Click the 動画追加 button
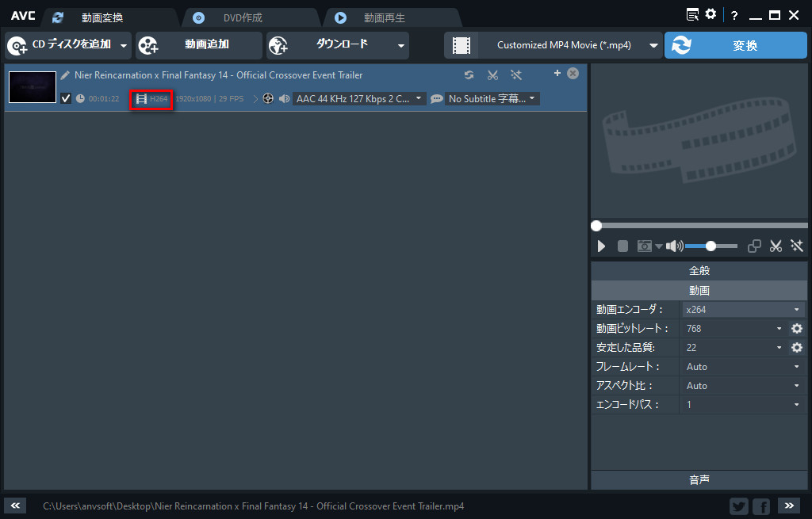Viewport: 812px width, 519px height. click(x=199, y=45)
